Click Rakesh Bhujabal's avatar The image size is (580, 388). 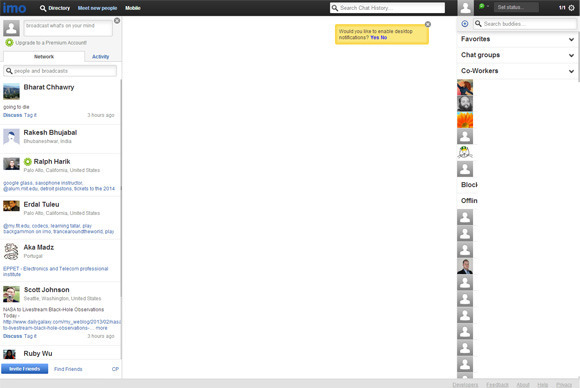coord(11,136)
